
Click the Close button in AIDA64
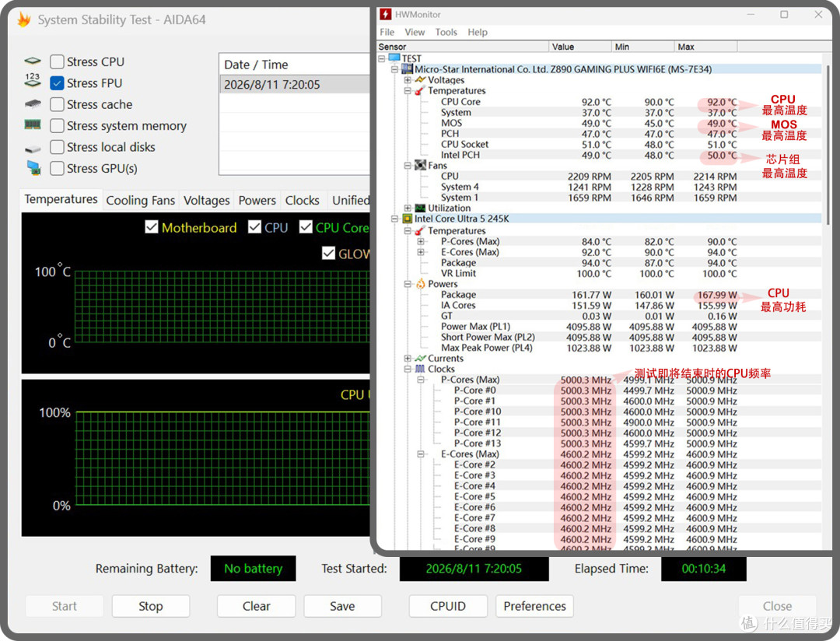tap(777, 606)
